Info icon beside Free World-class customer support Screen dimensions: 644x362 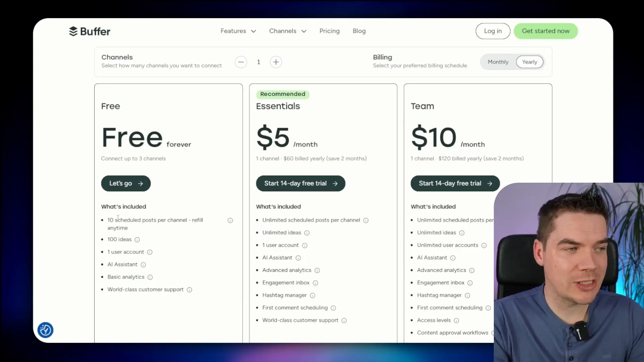pyautogui.click(x=190, y=290)
